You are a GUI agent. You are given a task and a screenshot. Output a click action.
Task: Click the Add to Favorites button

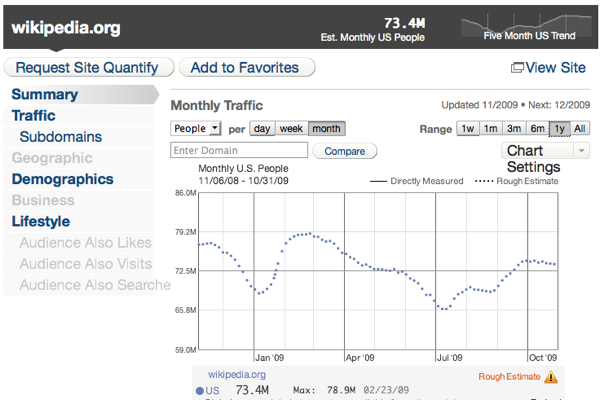(x=245, y=68)
